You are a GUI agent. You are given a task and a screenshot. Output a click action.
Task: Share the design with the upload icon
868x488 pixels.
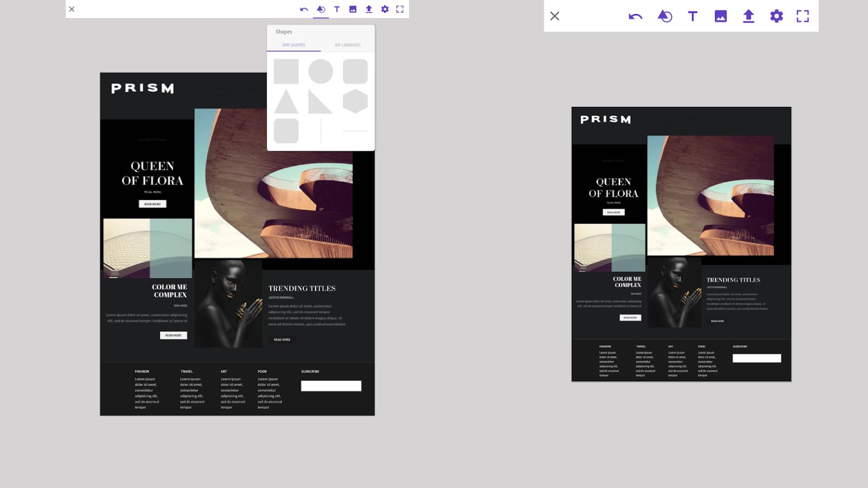point(368,9)
